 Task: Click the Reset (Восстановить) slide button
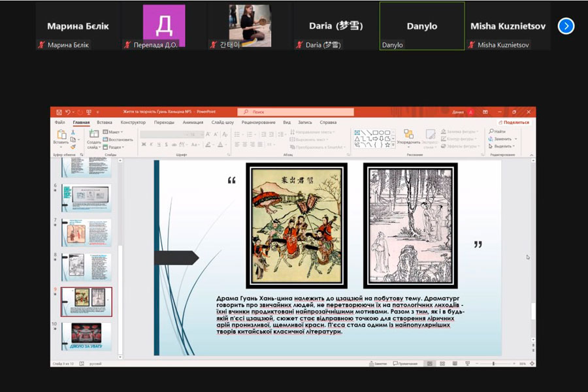(x=118, y=139)
